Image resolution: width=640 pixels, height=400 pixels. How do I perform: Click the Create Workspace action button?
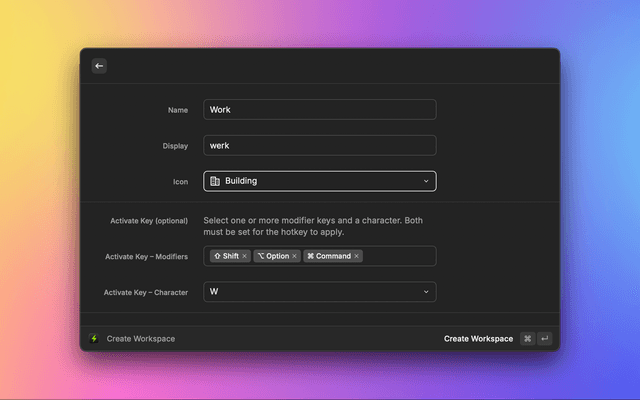point(478,339)
